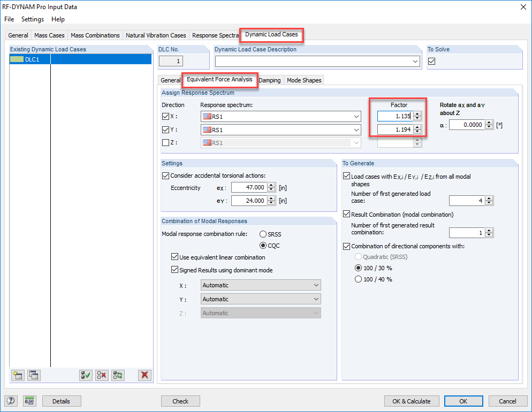
Task: Switch to the Response Spectra tab
Action: click(x=215, y=35)
